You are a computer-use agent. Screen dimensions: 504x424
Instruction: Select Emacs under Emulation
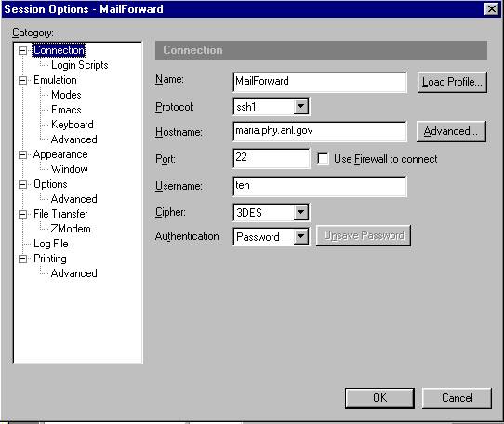click(66, 110)
